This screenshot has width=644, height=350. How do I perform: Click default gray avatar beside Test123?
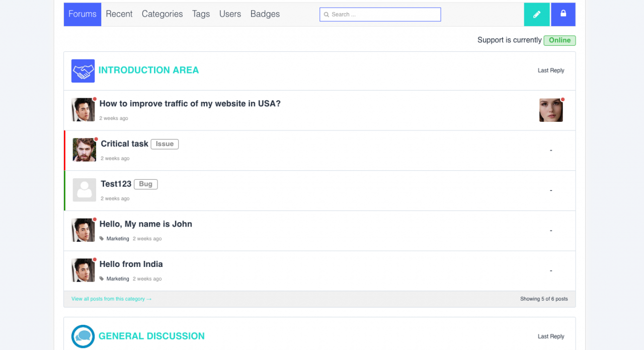[x=84, y=190]
